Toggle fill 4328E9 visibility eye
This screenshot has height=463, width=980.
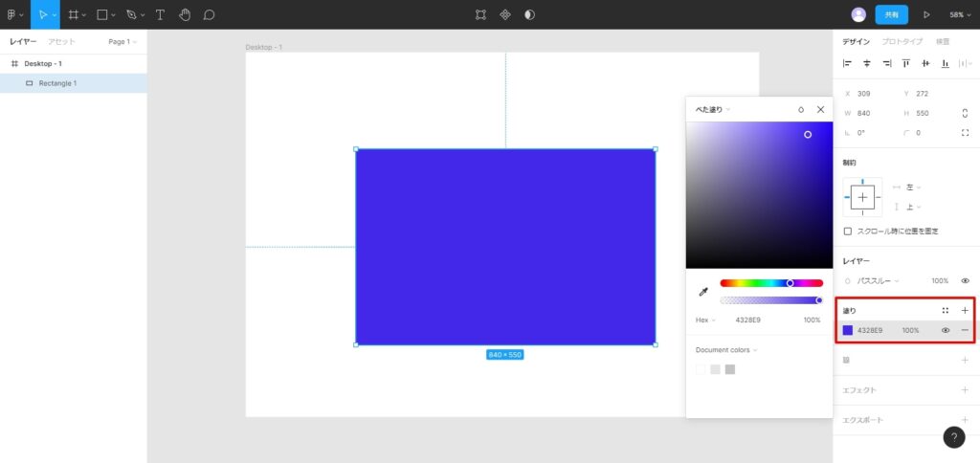945,330
